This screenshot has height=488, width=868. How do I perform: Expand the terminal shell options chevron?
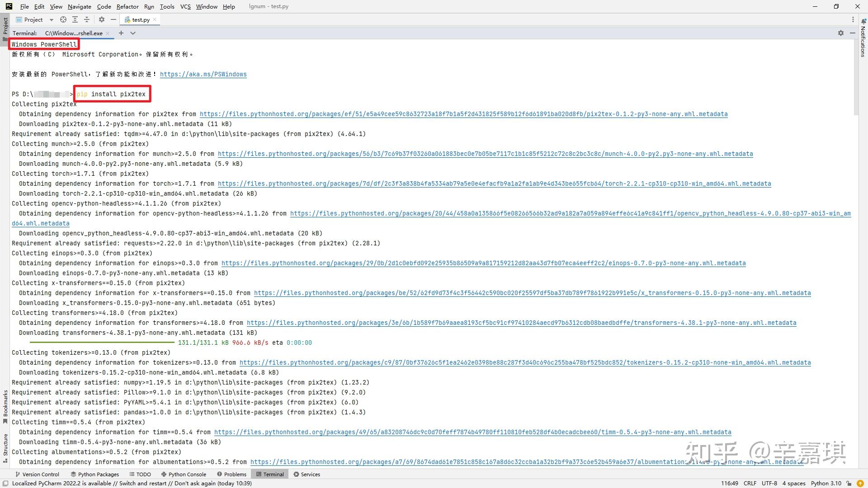click(x=133, y=33)
